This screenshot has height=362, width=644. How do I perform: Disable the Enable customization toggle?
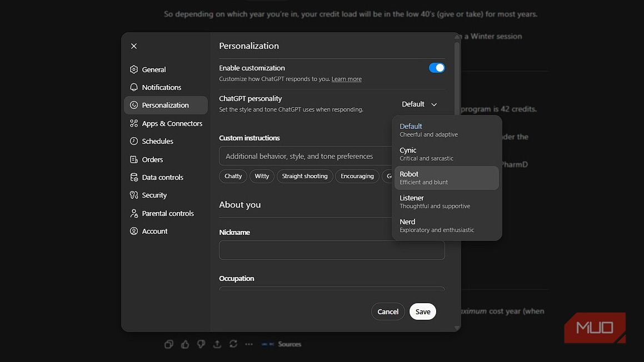tap(437, 68)
